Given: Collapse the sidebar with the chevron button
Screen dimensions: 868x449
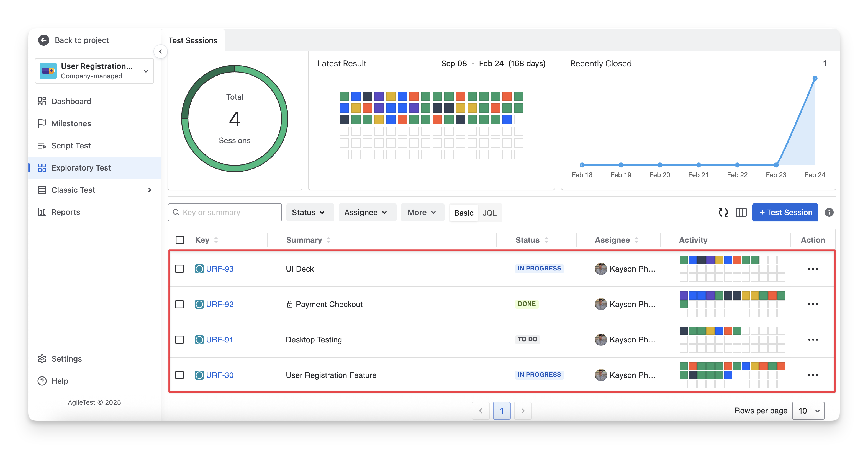Looking at the screenshot, I should (x=160, y=51).
